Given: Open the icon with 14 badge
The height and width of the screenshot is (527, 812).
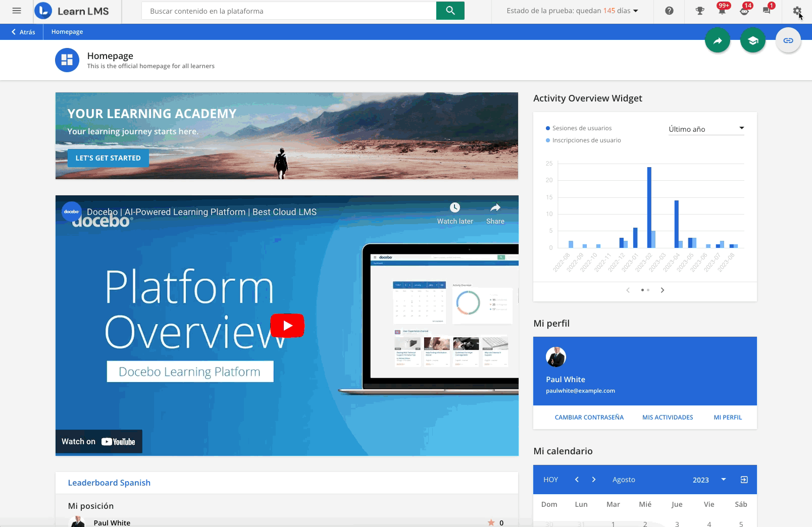Looking at the screenshot, I should (744, 10).
